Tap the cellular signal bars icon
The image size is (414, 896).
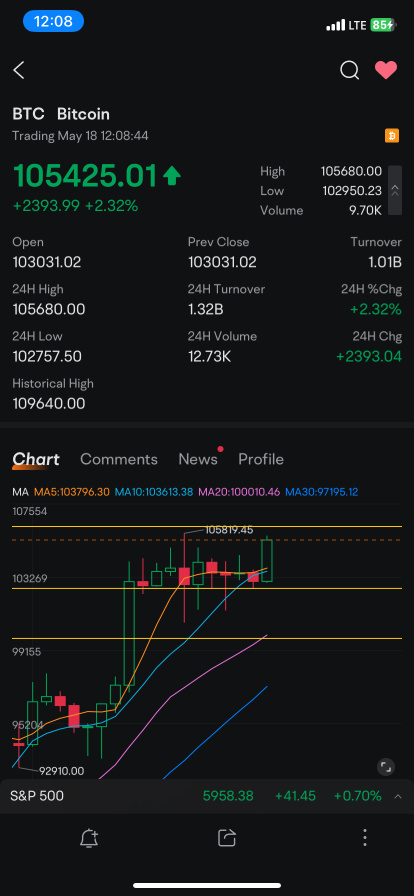[x=336, y=25]
